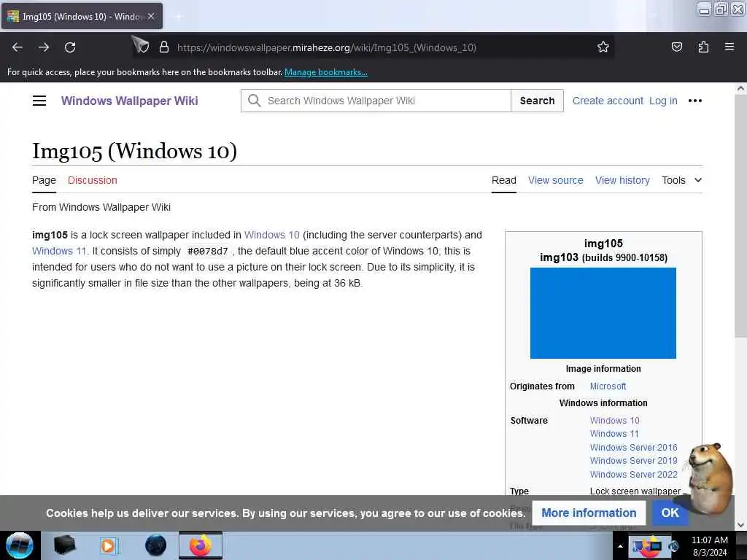Click the #0078d7 color code text
This screenshot has height=560, width=747.
208,251
